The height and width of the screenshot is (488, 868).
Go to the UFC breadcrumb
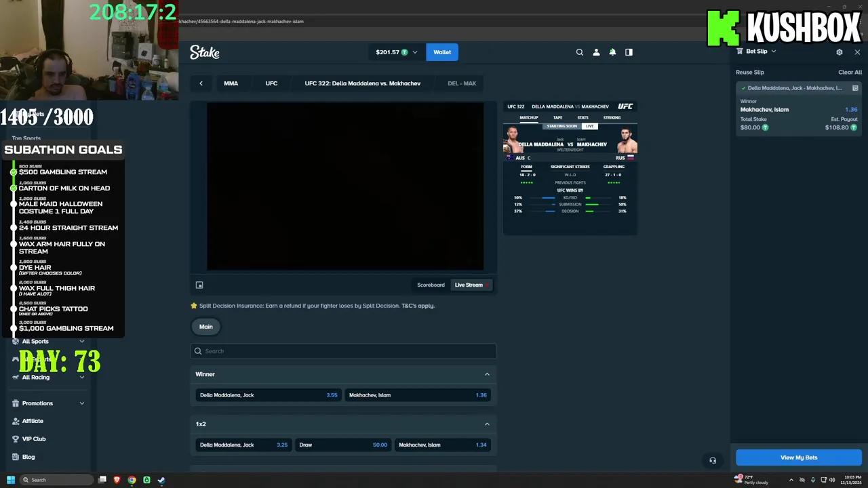(x=271, y=83)
